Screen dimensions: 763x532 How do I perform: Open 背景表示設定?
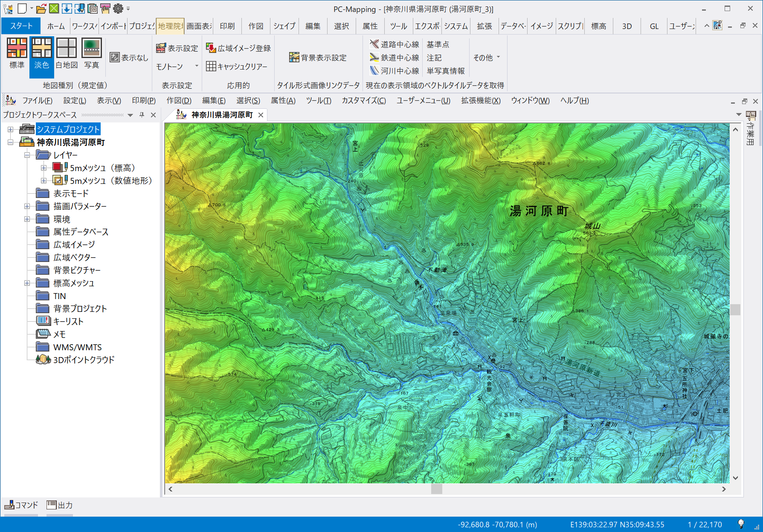318,57
